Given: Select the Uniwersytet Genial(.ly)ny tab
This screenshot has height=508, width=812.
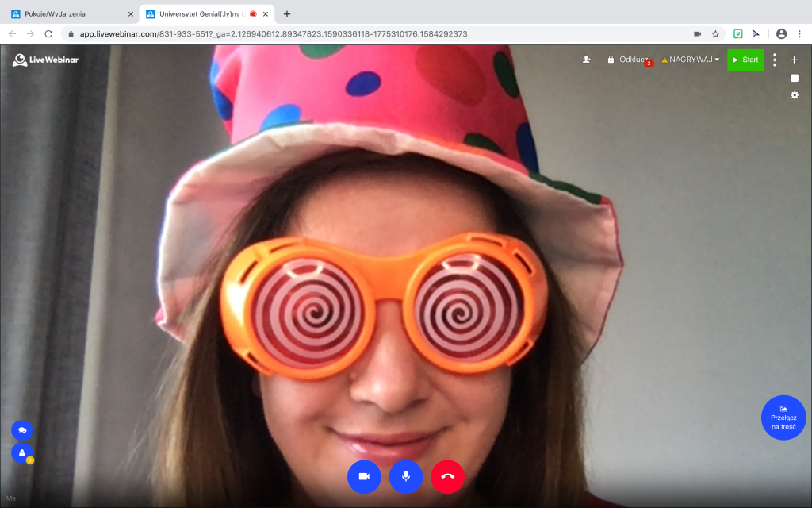Looking at the screenshot, I should (x=198, y=13).
